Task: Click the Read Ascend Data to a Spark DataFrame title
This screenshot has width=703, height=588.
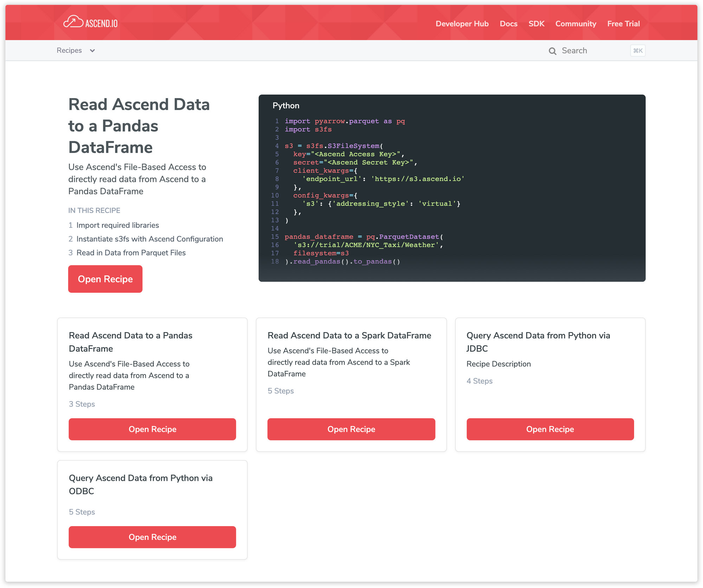Action: tap(349, 335)
